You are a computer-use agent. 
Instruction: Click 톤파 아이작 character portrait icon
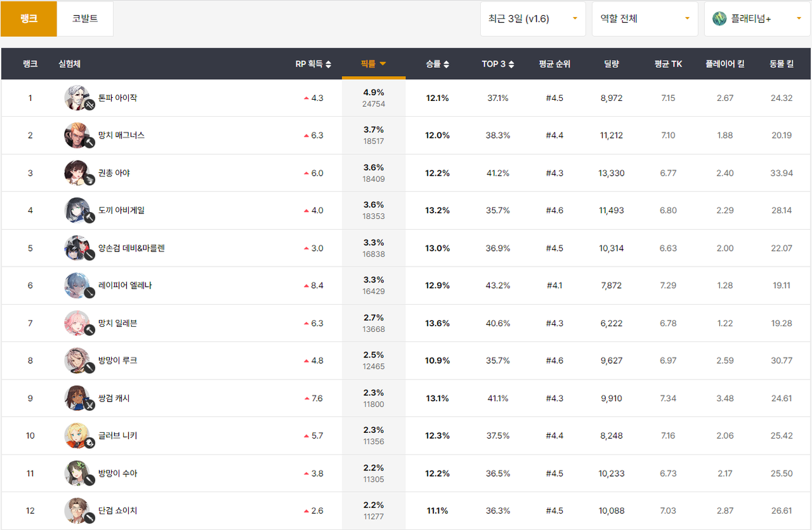tap(78, 98)
